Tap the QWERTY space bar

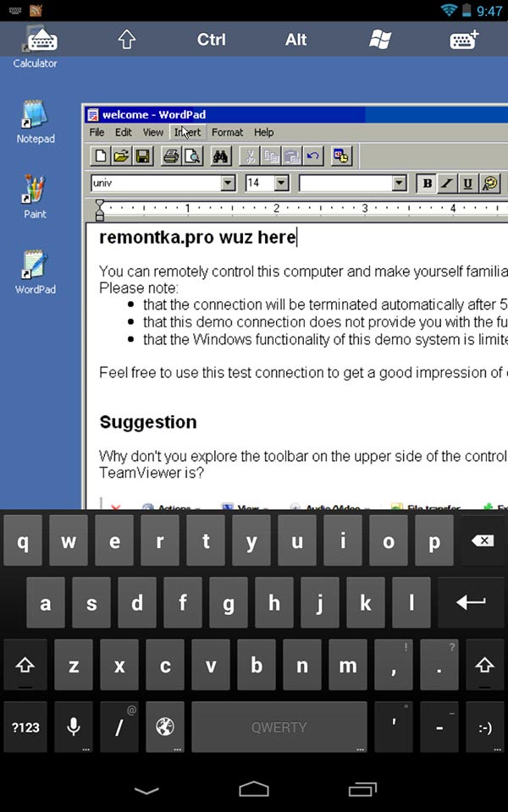click(279, 727)
